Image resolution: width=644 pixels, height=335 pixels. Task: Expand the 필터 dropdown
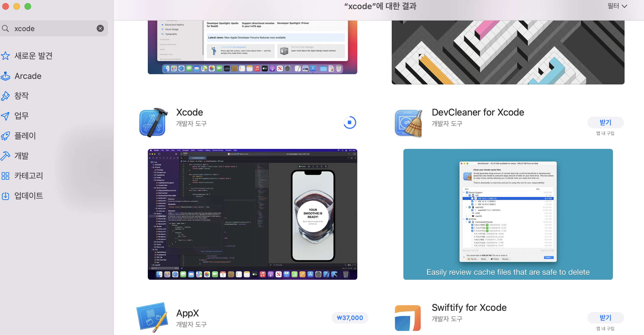tap(617, 6)
